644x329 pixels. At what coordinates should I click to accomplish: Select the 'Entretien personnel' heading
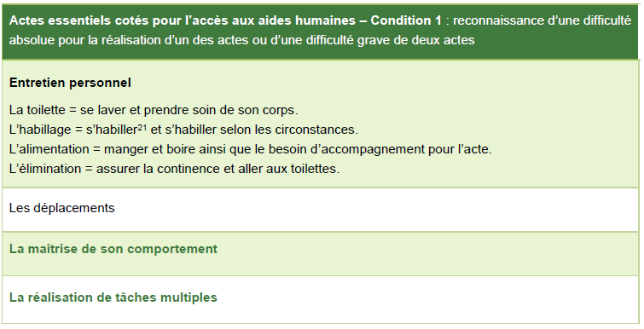click(x=70, y=83)
